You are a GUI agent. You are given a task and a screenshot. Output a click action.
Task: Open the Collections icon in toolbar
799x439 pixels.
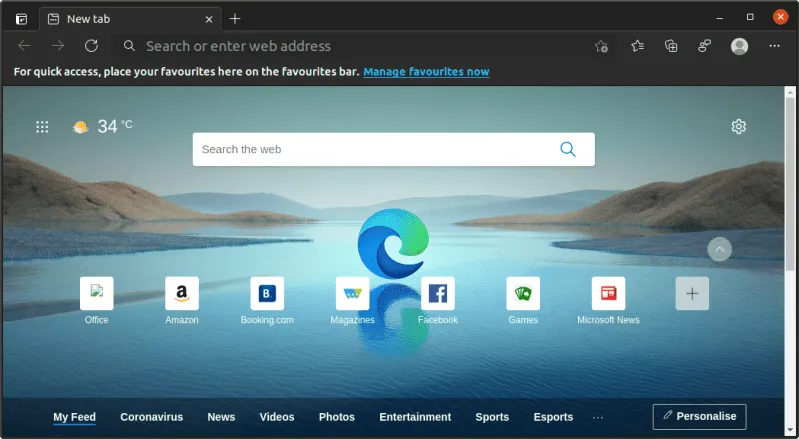tap(672, 46)
